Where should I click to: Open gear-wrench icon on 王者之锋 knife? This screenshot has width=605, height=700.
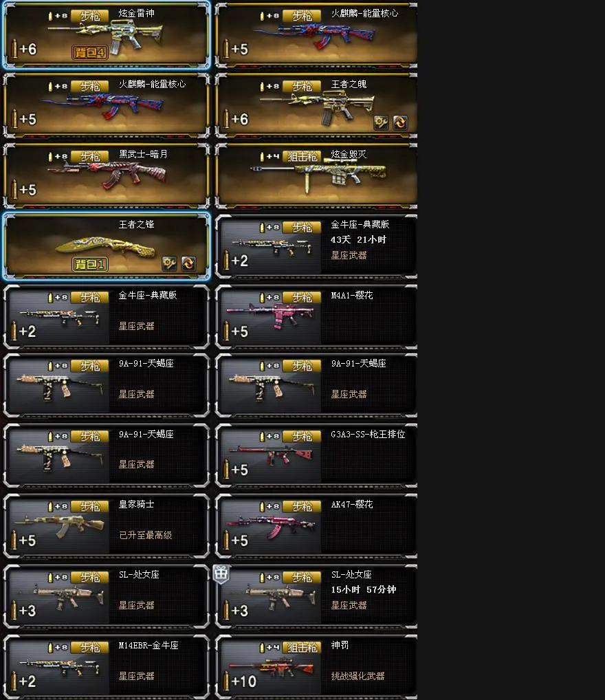click(x=169, y=263)
